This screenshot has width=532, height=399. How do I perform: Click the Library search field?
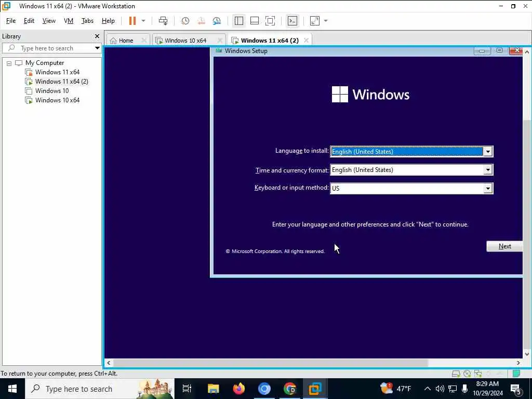click(x=51, y=48)
